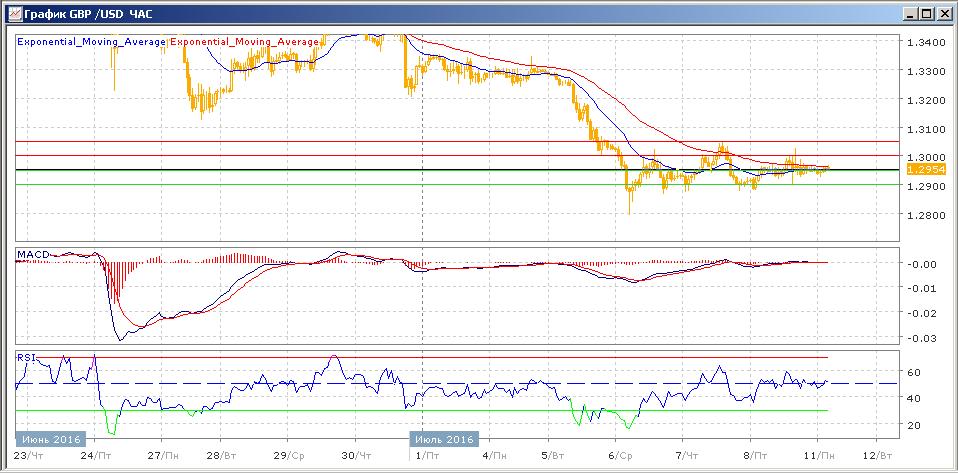Click the 6/Ср date on time axis

(x=619, y=456)
